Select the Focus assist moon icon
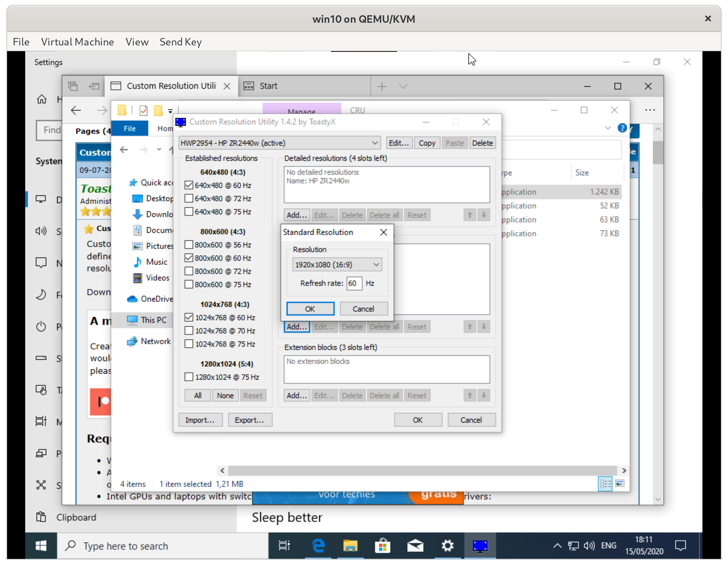This screenshot has height=566, width=728. (x=41, y=295)
